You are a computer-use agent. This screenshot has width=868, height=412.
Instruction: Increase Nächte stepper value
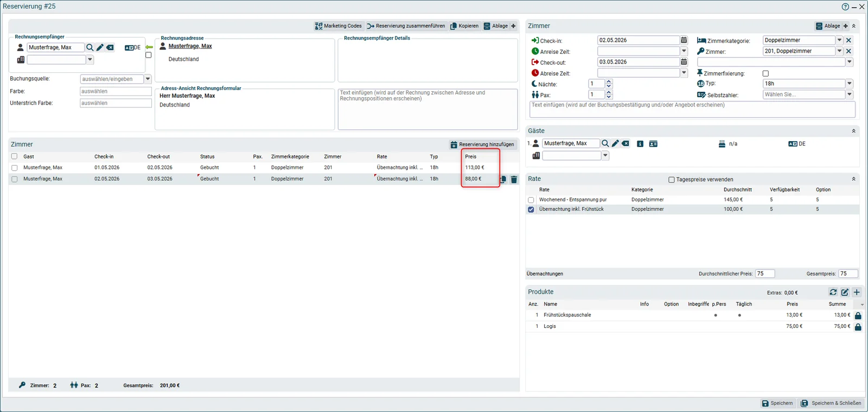pos(609,82)
